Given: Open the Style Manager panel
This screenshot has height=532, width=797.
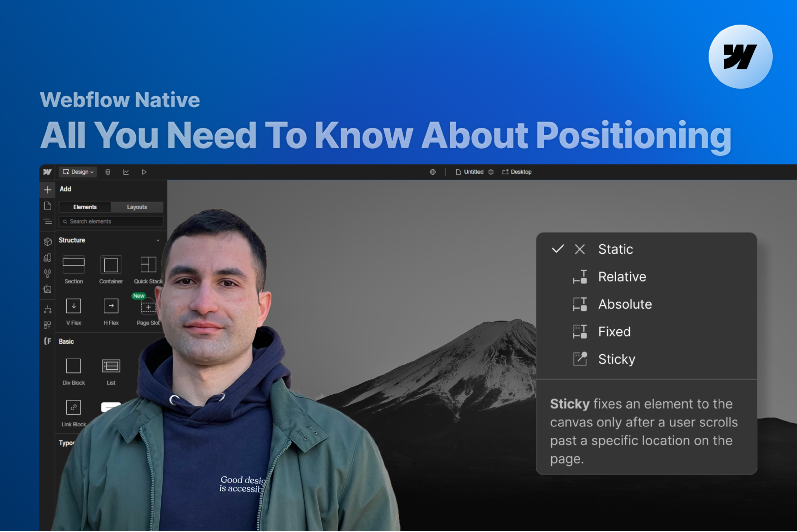Looking at the screenshot, I should [47, 257].
